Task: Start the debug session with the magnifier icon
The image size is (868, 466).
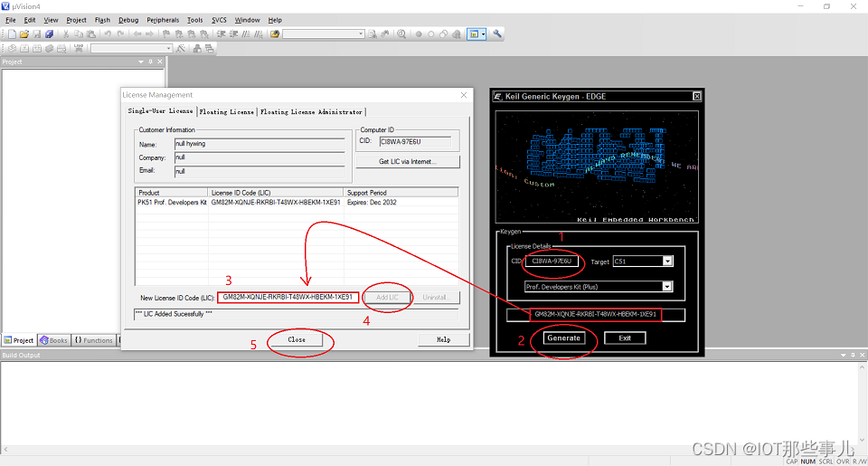Action: [401, 33]
